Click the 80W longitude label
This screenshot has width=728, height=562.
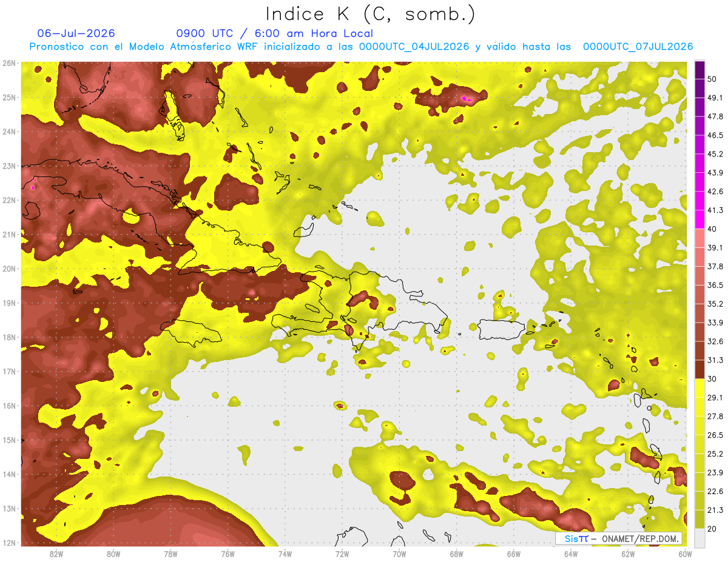tap(113, 554)
